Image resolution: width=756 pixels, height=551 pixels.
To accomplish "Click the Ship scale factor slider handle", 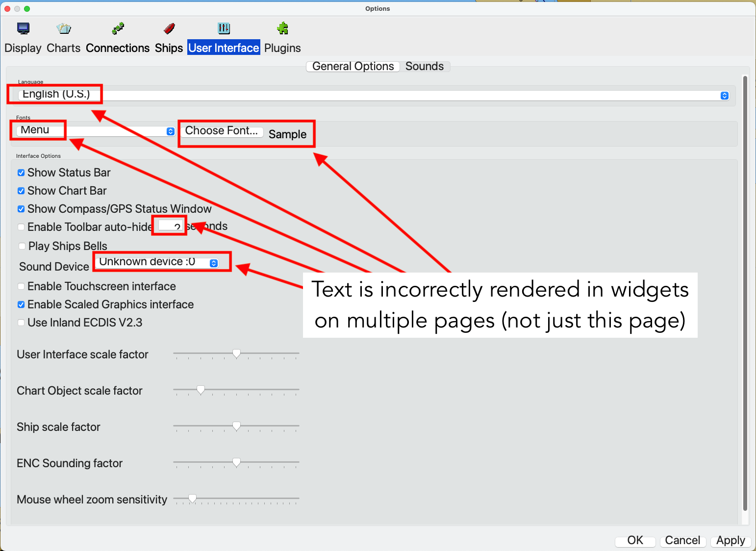I will pyautogui.click(x=236, y=426).
